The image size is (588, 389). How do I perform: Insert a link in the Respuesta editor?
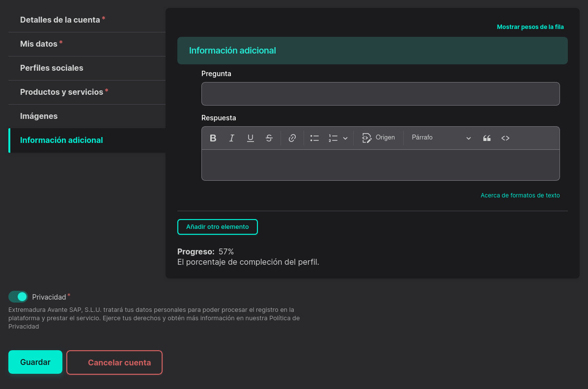[292, 138]
